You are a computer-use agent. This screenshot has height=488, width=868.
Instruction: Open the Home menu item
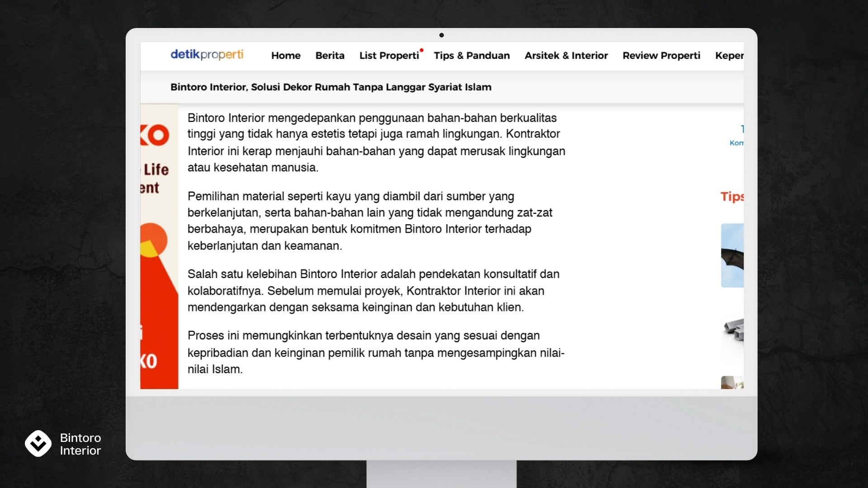286,56
